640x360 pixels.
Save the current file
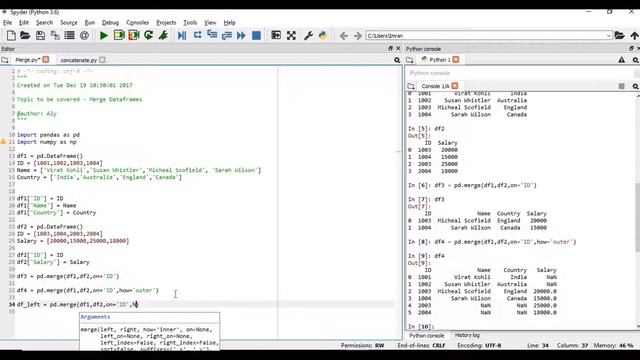[40, 36]
